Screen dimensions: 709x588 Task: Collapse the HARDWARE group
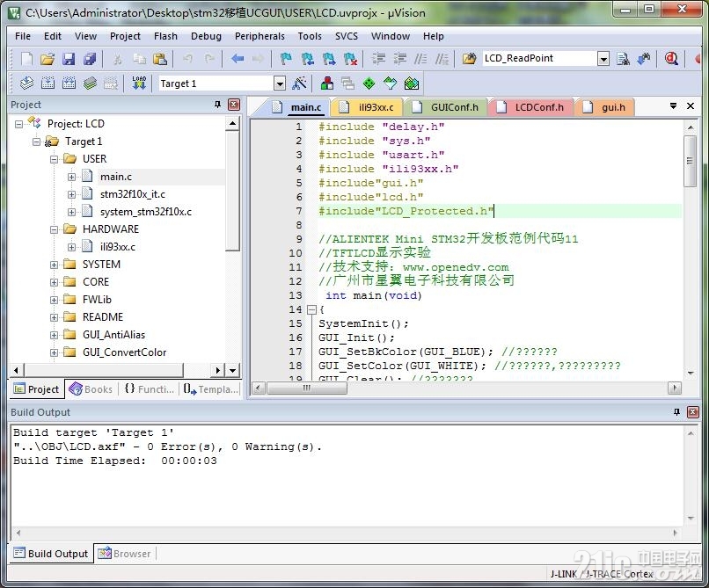click(55, 229)
